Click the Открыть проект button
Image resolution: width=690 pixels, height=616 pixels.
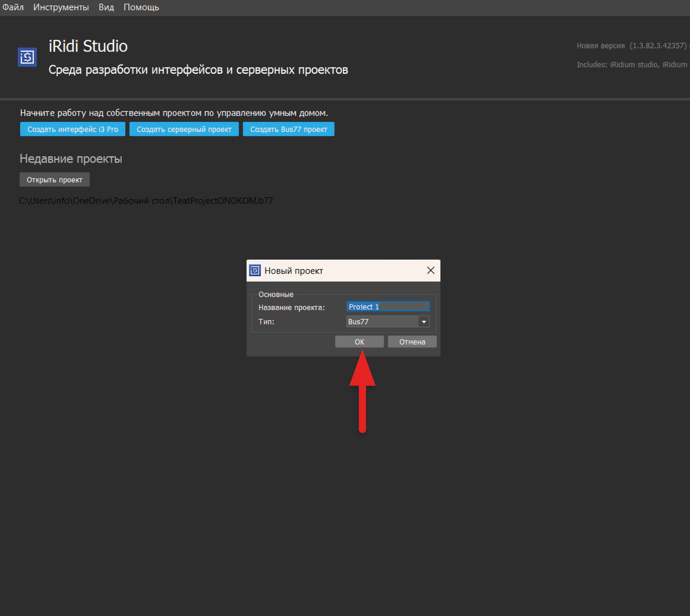(54, 180)
